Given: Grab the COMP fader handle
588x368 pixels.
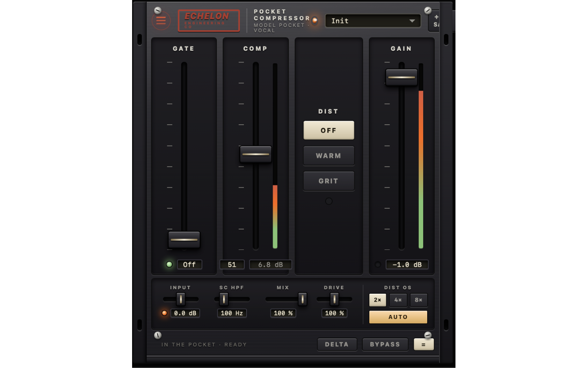Looking at the screenshot, I should 256,154.
